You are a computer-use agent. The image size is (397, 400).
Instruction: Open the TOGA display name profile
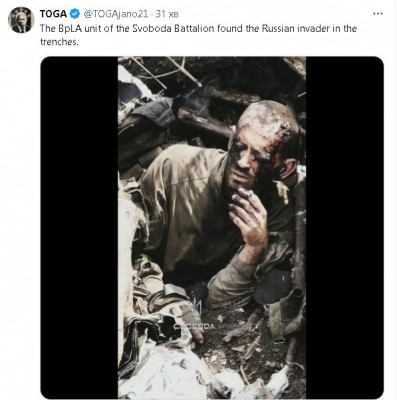pyautogui.click(x=53, y=14)
